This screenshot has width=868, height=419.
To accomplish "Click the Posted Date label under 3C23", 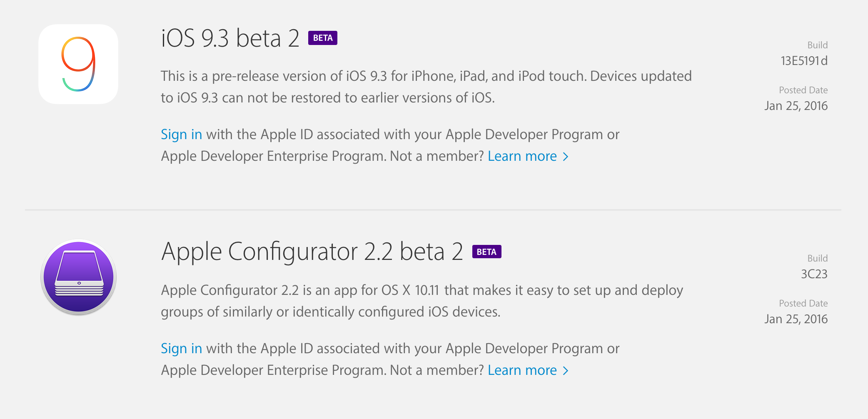I will point(803,304).
